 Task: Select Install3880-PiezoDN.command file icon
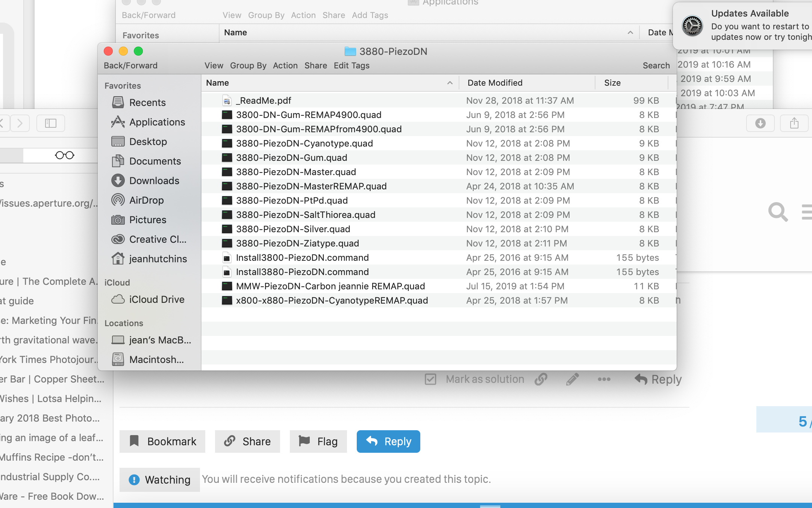[x=227, y=272]
